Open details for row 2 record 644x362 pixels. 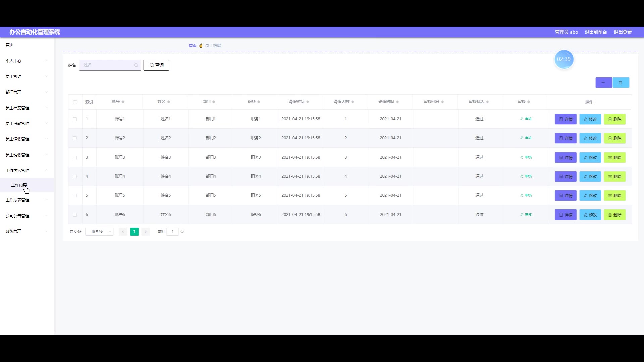coord(566,138)
